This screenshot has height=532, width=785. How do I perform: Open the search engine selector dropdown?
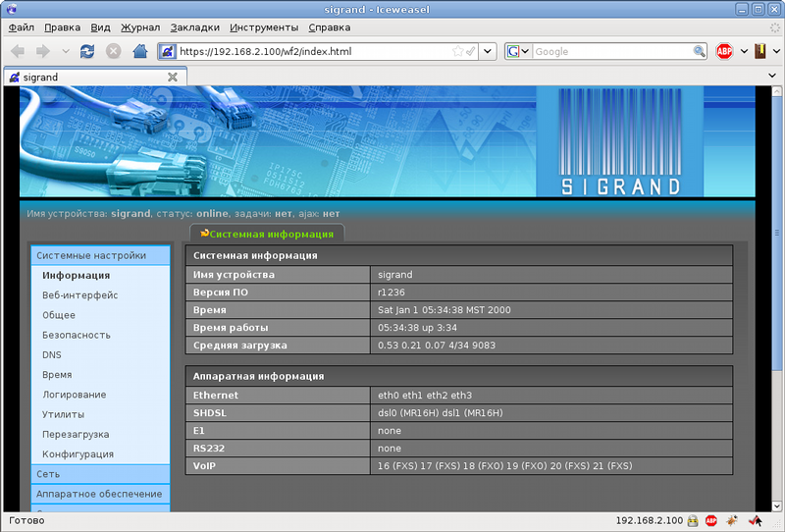click(518, 51)
